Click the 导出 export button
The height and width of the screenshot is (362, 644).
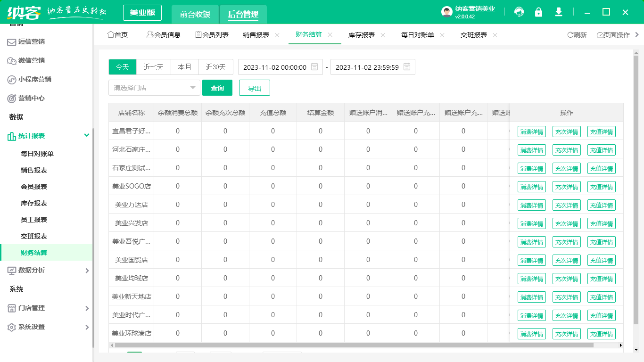(x=254, y=88)
